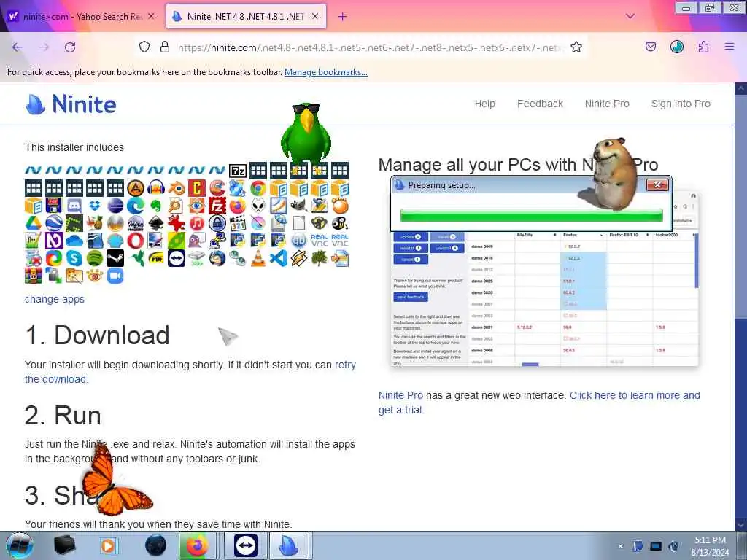747x560 pixels.
Task: Click the OneDrive cloud icon
Action: tap(74, 241)
